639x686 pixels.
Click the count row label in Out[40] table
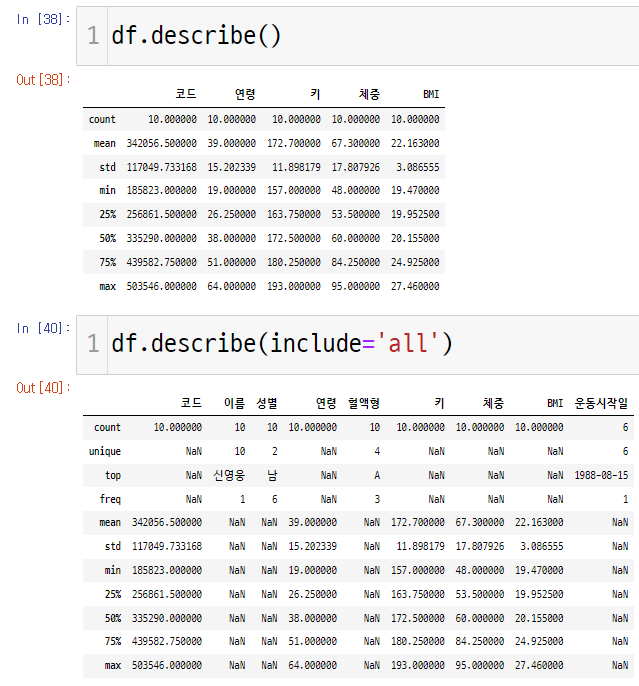pyautogui.click(x=108, y=427)
